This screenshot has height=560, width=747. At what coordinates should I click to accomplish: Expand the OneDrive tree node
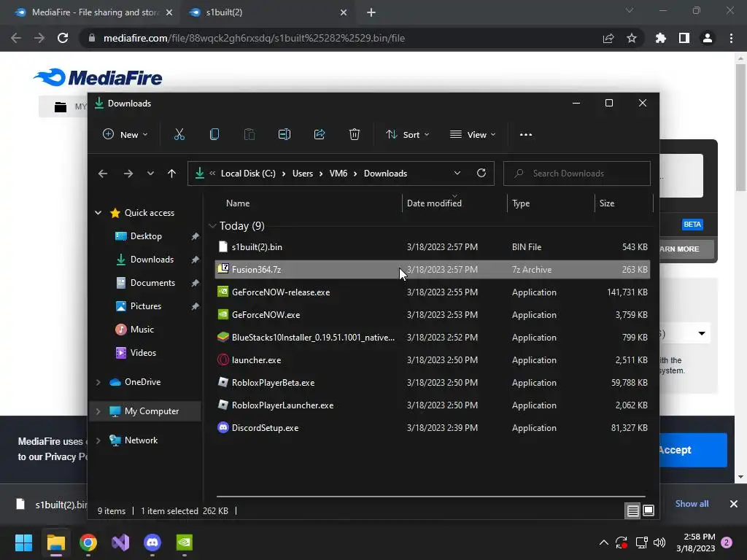tap(98, 382)
